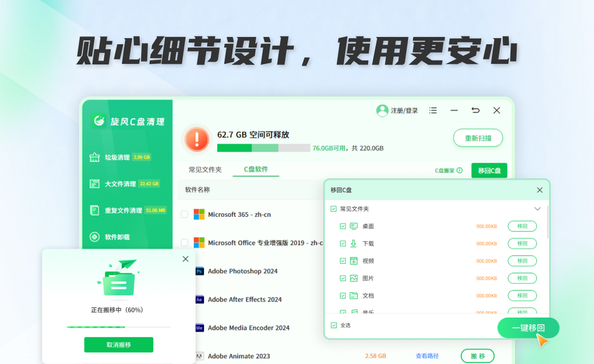The width and height of the screenshot is (594, 364).
Task: Click the 移回 button for 图片
Action: tap(522, 278)
